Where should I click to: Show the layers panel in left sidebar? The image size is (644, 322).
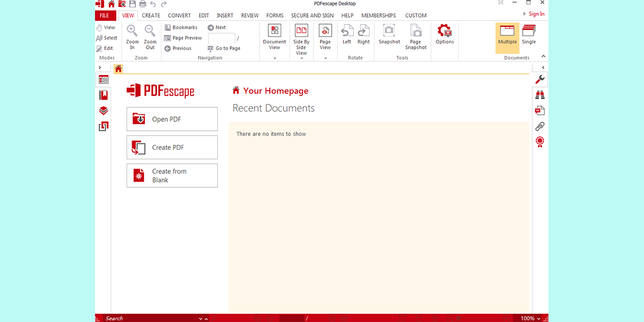tap(104, 111)
